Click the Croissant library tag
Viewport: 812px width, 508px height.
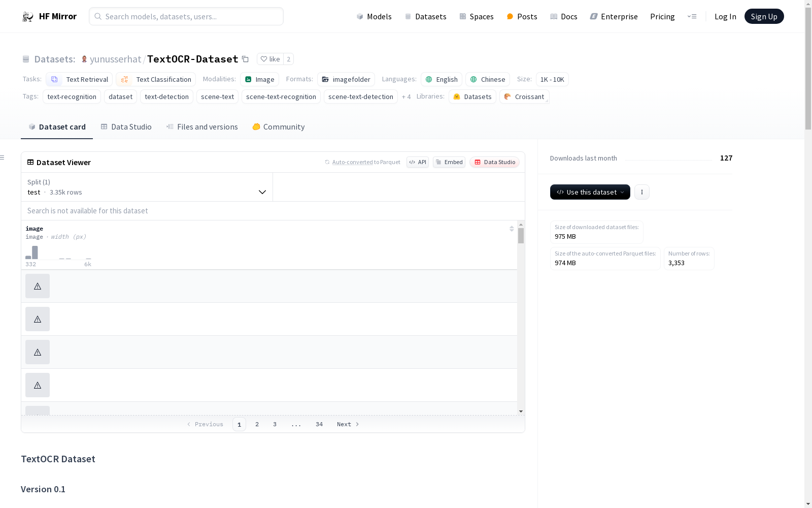(x=524, y=97)
